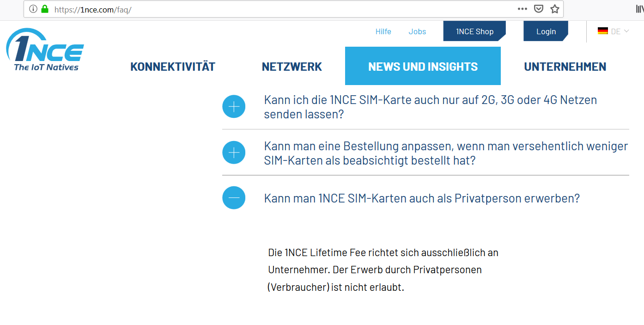Open the KONNEKTIVITÄT menu

pos(173,67)
